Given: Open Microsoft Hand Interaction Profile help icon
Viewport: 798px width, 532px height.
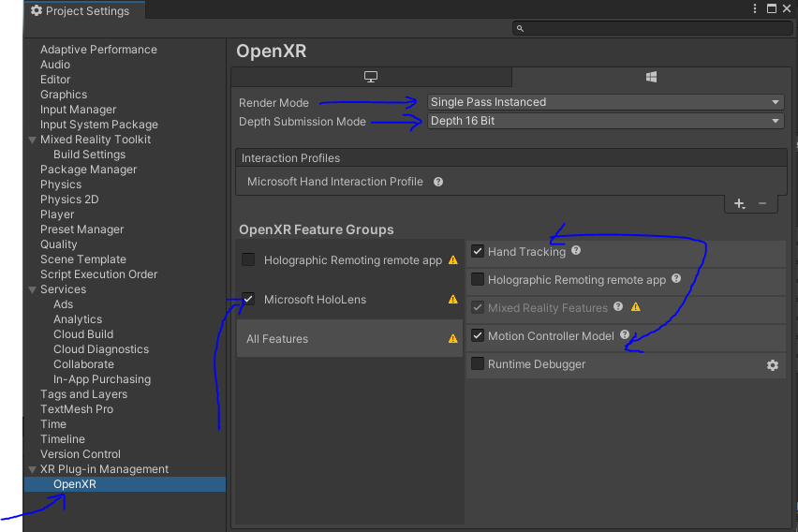Looking at the screenshot, I should point(438,182).
